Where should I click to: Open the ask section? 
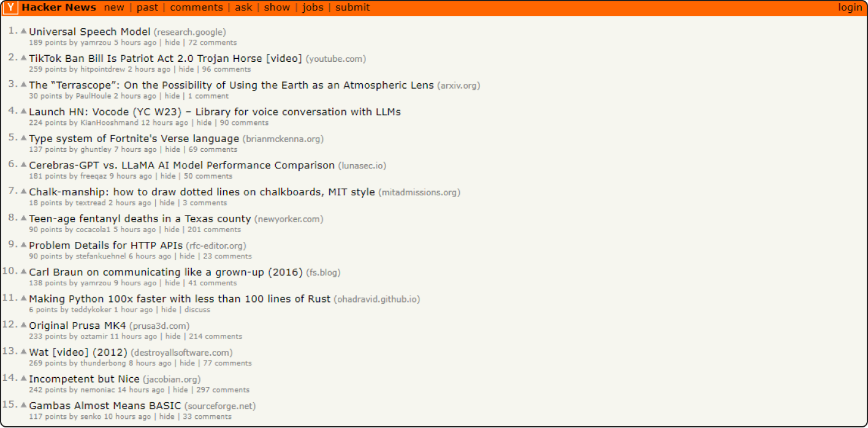(x=243, y=7)
